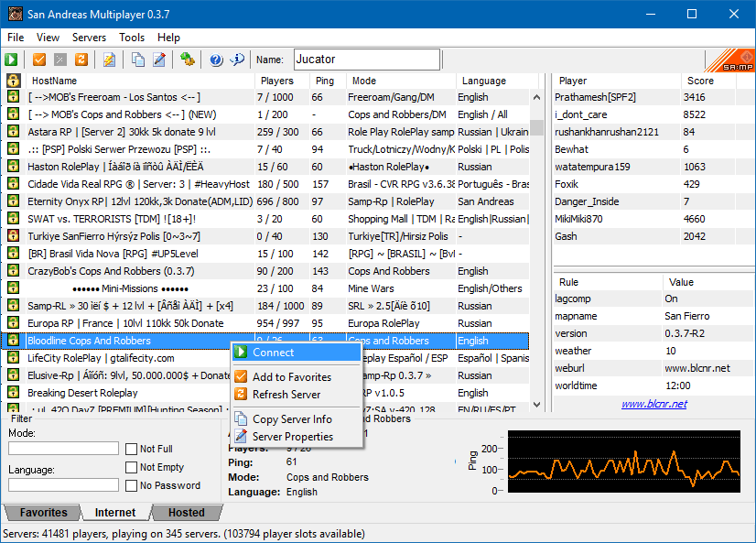Click lock icon of Europa RP row
This screenshot has height=543, width=756.
coord(14,322)
